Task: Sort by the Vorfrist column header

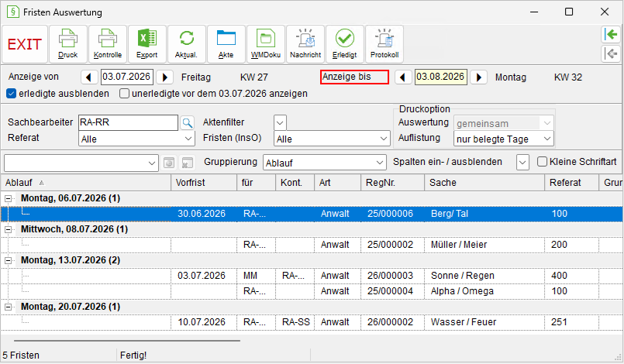Action: 204,183
